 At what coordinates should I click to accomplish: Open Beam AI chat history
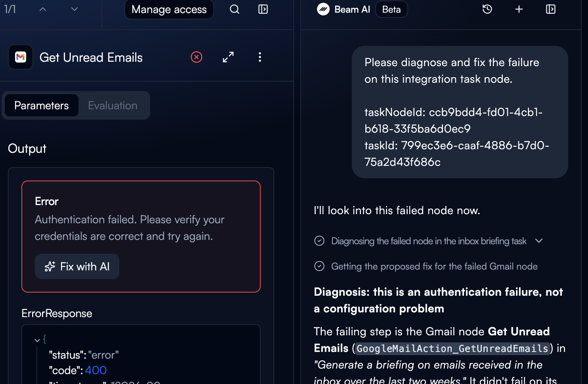pyautogui.click(x=487, y=9)
